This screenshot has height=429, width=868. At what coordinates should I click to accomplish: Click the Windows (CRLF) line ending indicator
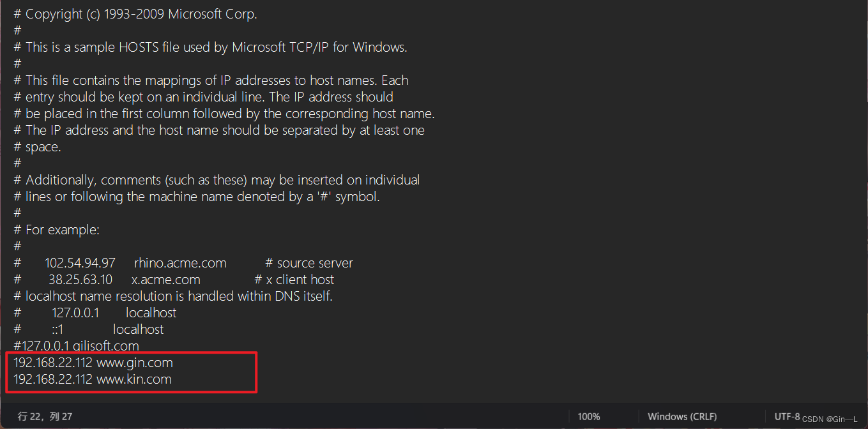(682, 416)
